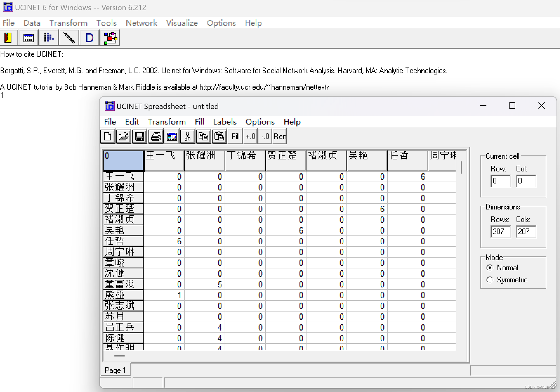The image size is (560, 392).
Task: Create a new blank spreadsheet
Action: (x=108, y=137)
